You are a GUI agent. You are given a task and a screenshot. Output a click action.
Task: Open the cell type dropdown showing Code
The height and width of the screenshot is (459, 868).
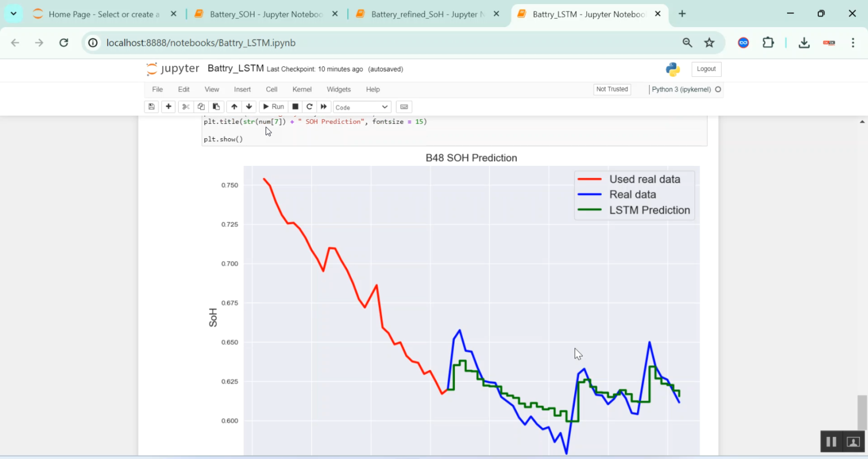[x=361, y=106]
